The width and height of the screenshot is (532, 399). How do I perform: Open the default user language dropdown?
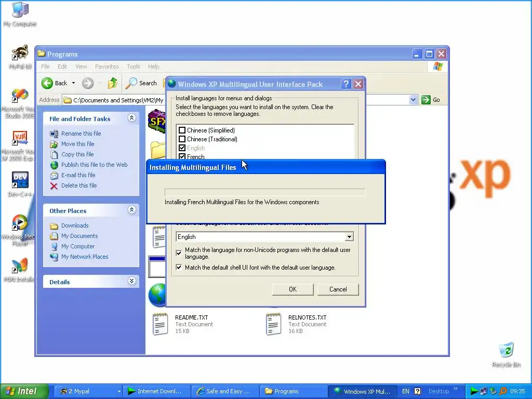(349, 237)
